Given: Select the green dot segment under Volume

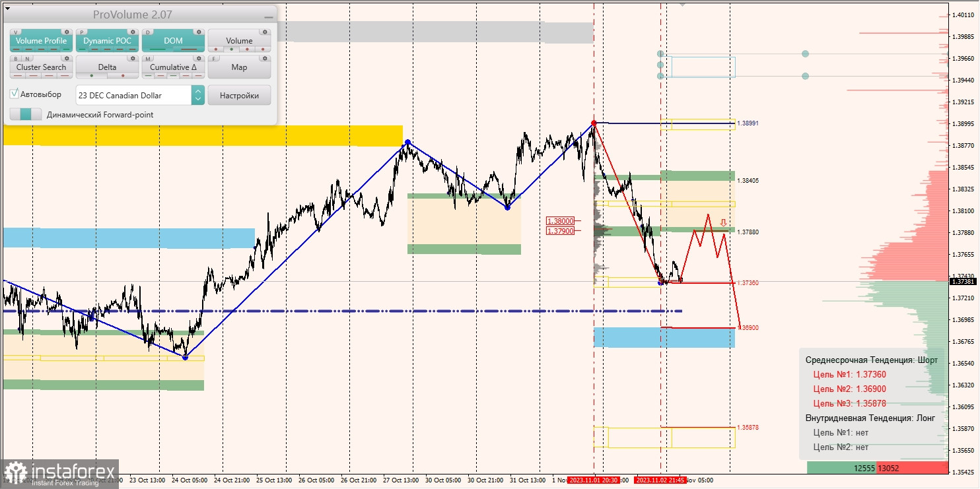Looking at the screenshot, I should pos(230,49).
